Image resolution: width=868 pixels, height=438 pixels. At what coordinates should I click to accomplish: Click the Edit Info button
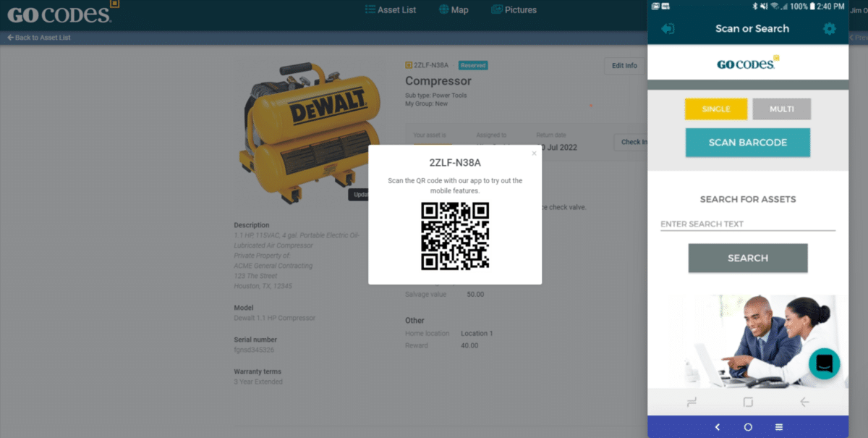click(x=624, y=66)
